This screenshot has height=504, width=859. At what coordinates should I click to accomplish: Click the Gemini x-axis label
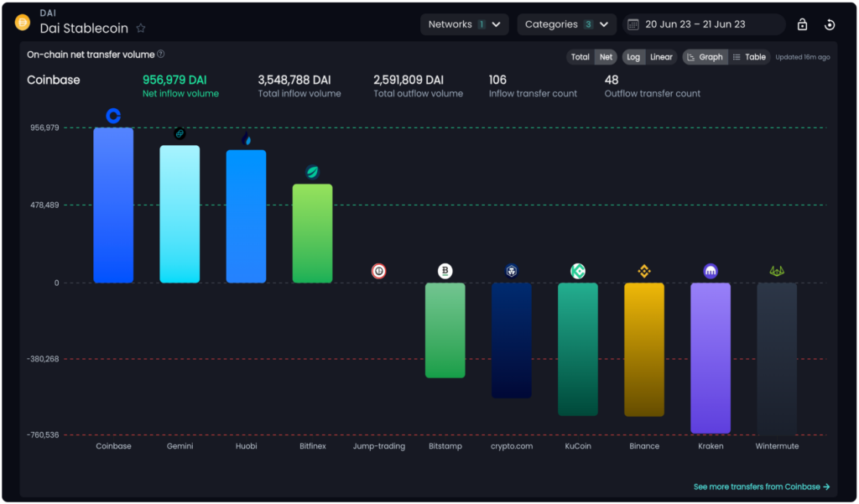(x=180, y=446)
